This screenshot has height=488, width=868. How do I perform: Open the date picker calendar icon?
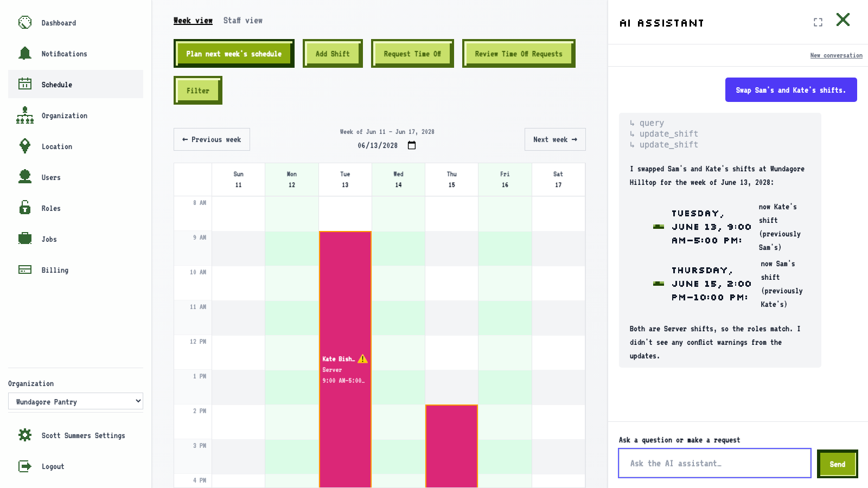[x=412, y=145]
